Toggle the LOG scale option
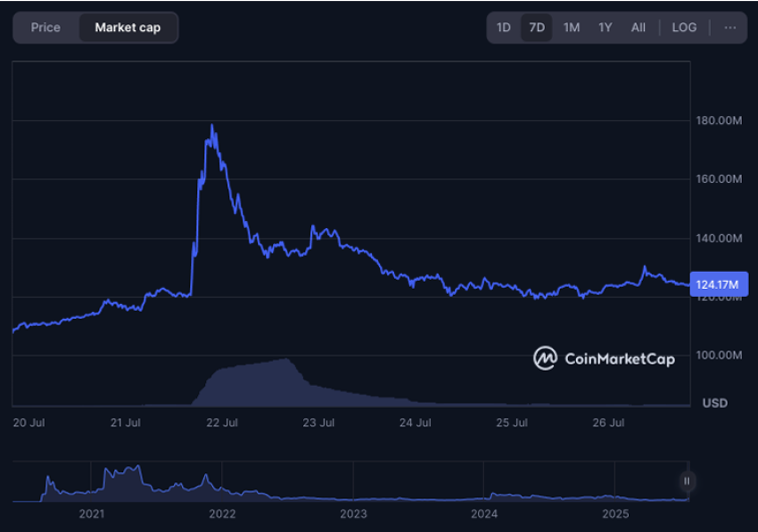Screen dimensions: 758x532 click(684, 28)
